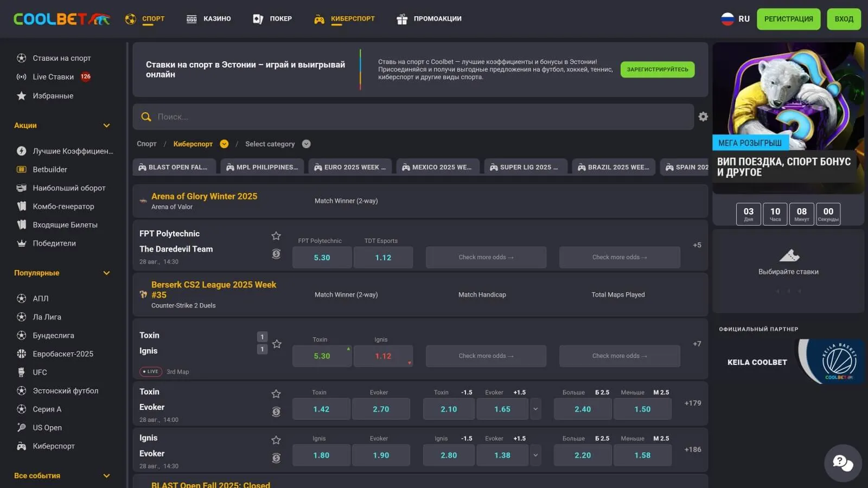This screenshot has width=868, height=488.
Task: Open Покер top navigation tab
Action: click(x=272, y=18)
